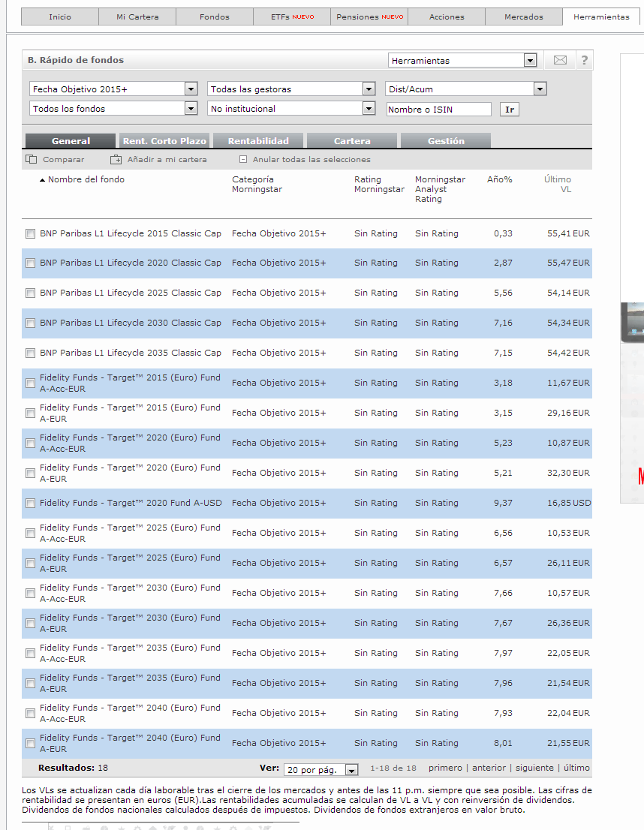Check BNP Paribas L1 Lifecycle 2015 checkbox

[30, 233]
